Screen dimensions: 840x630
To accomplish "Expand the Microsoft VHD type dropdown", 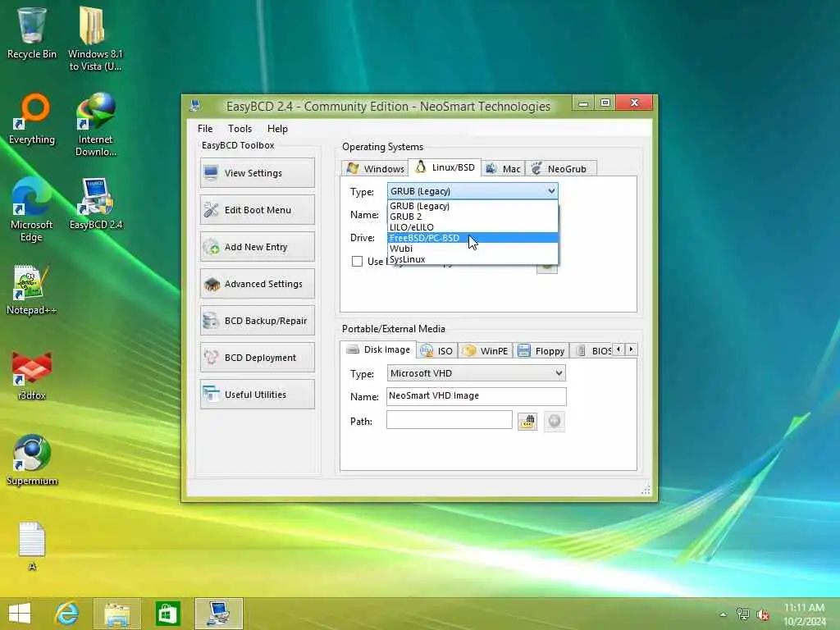I will pyautogui.click(x=476, y=373).
